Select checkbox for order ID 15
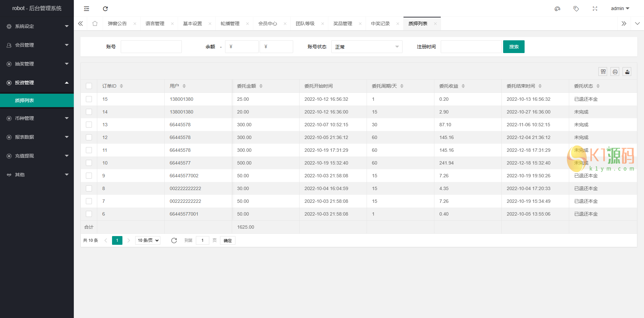Image resolution: width=644 pixels, height=318 pixels. coord(89,99)
